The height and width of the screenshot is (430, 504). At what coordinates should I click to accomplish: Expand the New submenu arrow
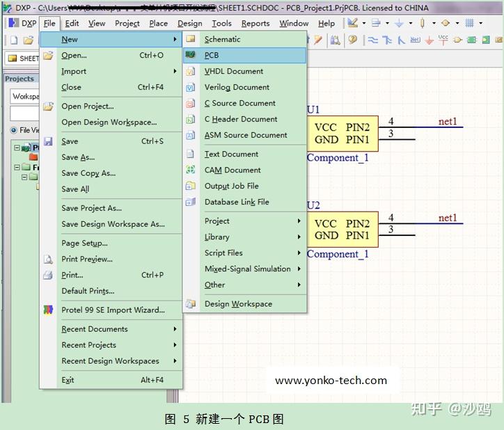[175, 39]
